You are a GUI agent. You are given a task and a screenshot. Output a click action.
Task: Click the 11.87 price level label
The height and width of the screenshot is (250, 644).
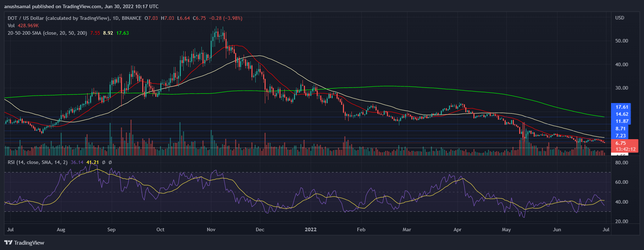622,121
